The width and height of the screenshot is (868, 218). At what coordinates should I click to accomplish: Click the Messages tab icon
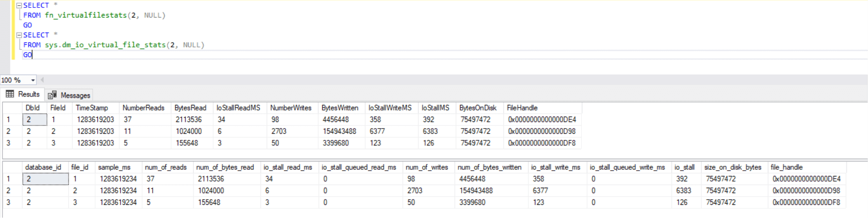[x=52, y=95]
